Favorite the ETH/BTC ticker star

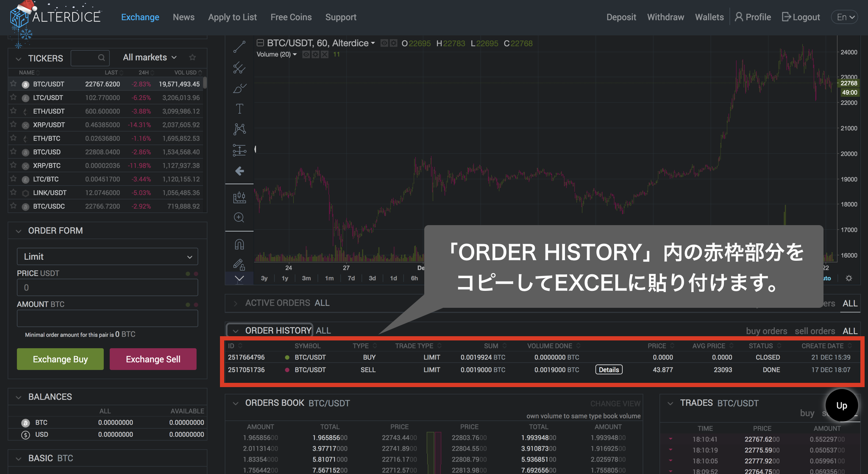point(14,138)
